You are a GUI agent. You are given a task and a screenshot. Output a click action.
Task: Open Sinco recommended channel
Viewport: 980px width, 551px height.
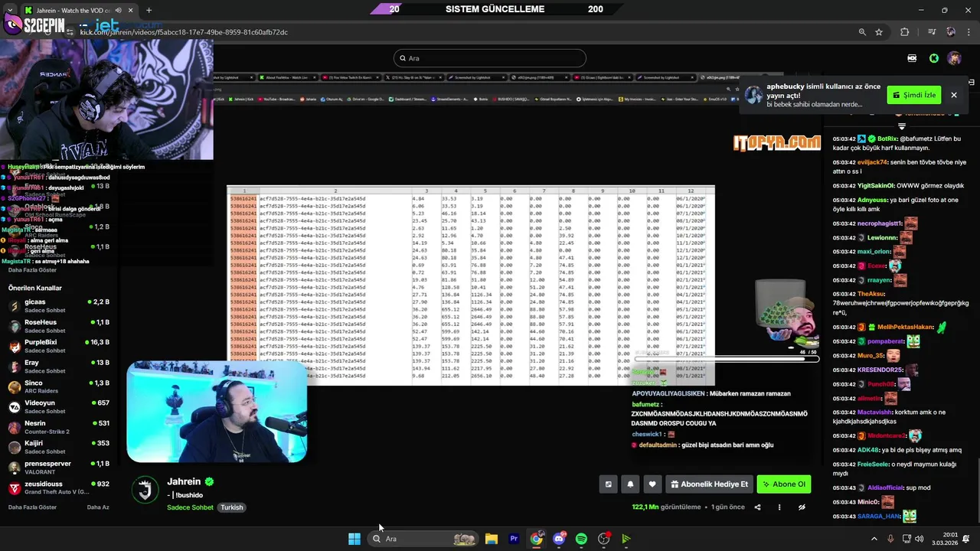tap(58, 386)
